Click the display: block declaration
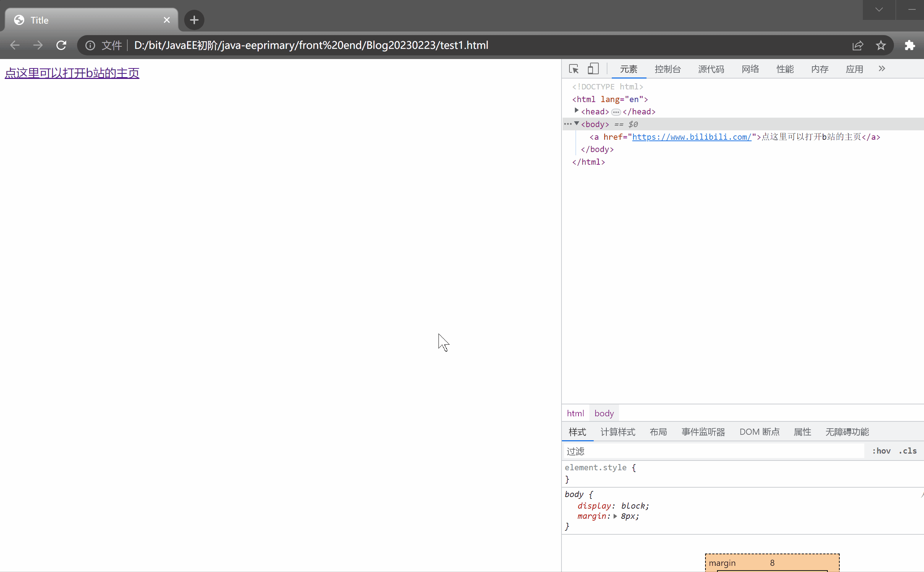Image resolution: width=924 pixels, height=572 pixels. [613, 506]
